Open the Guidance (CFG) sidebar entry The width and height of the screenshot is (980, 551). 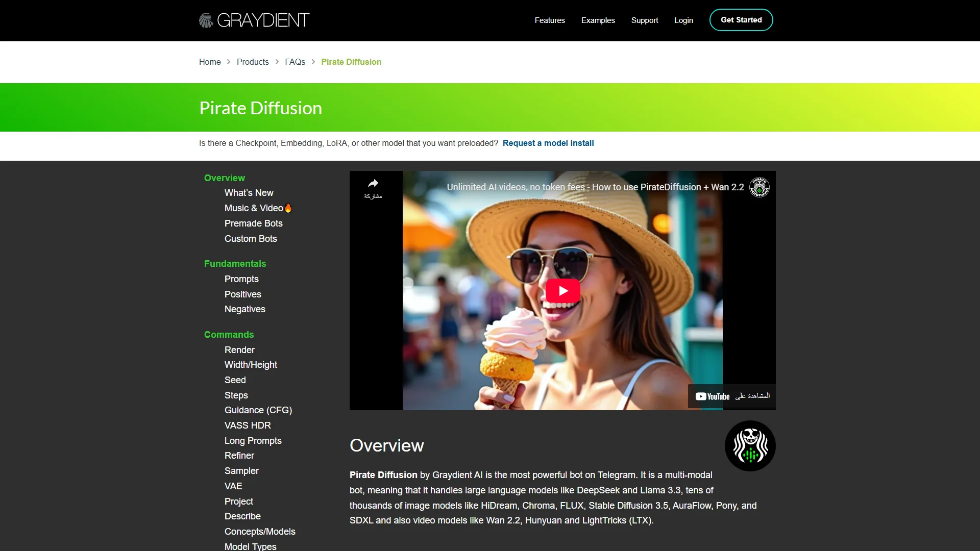(x=258, y=410)
